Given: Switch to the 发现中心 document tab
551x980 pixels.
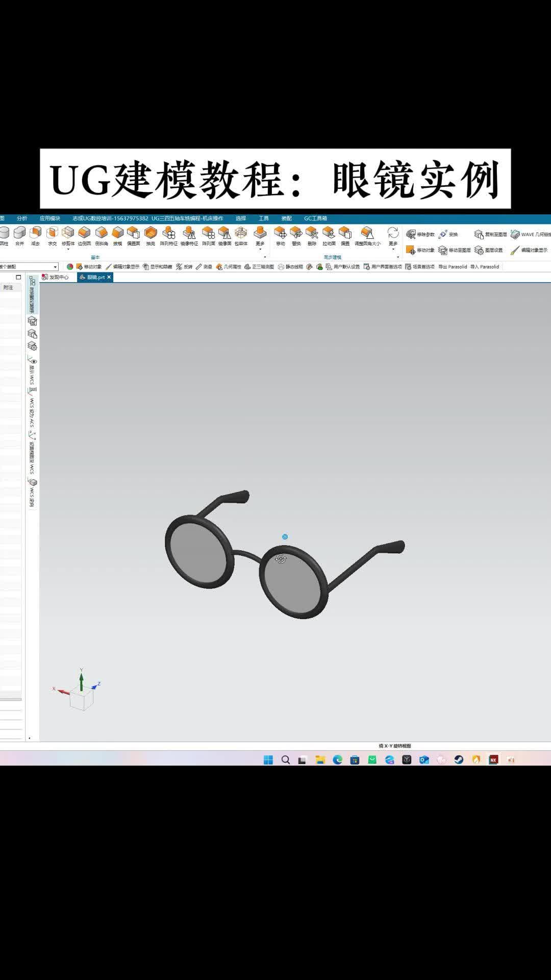Looking at the screenshot, I should click(55, 277).
